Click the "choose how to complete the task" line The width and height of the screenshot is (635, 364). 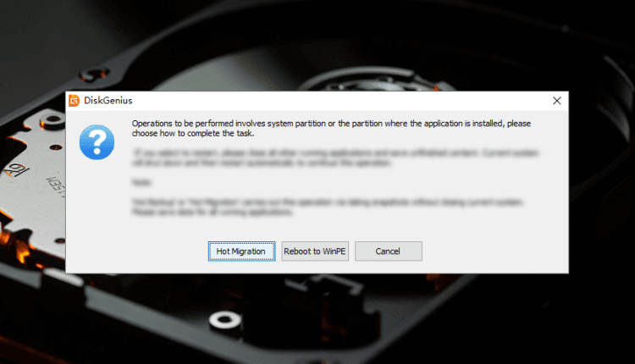[x=193, y=134]
